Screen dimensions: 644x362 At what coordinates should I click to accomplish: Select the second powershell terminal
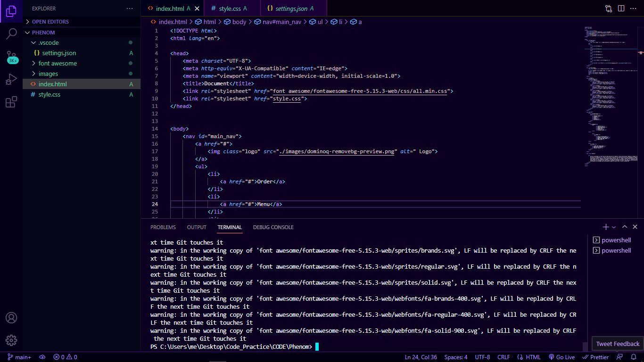pyautogui.click(x=612, y=250)
